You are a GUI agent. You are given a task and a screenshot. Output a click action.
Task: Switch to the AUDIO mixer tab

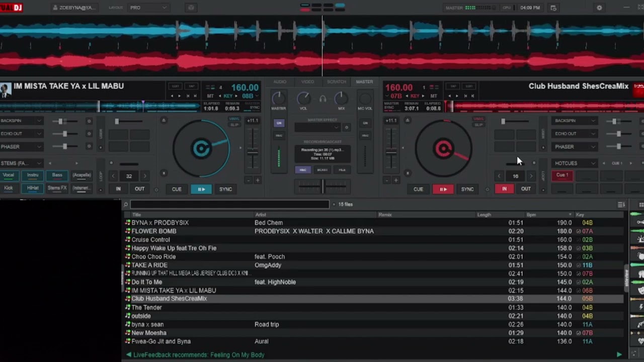pos(280,81)
